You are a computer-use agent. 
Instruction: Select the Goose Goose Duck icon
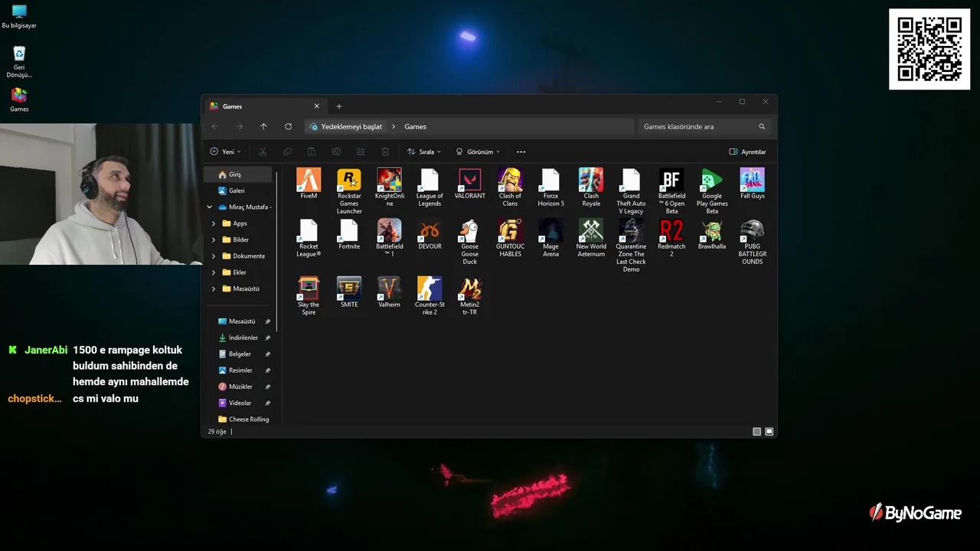469,242
